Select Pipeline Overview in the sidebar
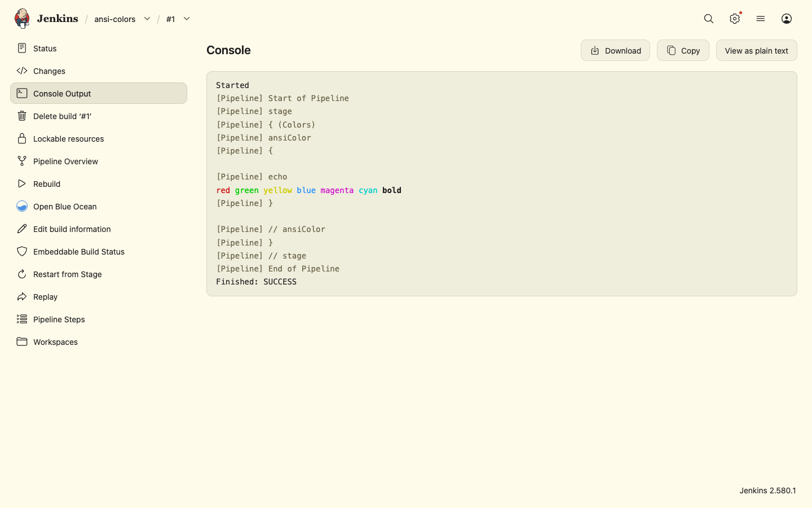Screen dimensions: 812x508 click(x=99, y=161)
